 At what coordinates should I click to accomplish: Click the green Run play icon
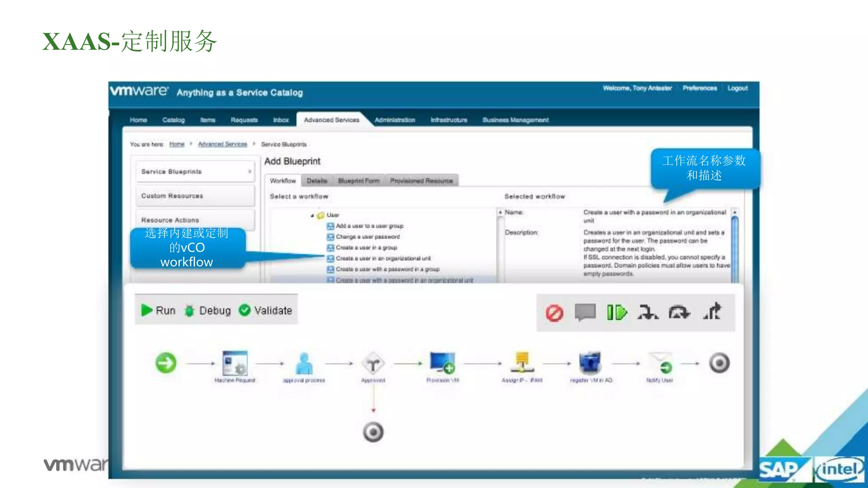(x=147, y=310)
